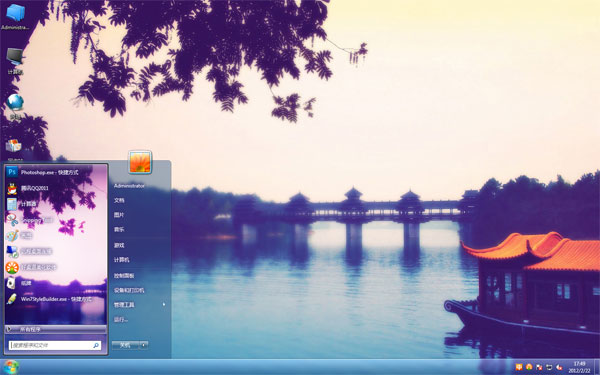Image resolution: width=600 pixels, height=375 pixels.
Task: Open Control Panel (控制面板)
Action: 139,276
